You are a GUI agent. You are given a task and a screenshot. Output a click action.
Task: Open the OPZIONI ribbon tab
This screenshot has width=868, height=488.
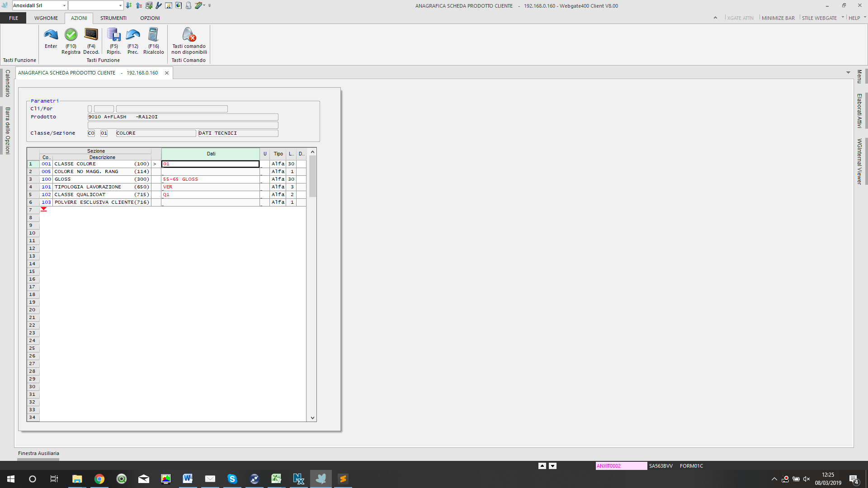pos(150,18)
